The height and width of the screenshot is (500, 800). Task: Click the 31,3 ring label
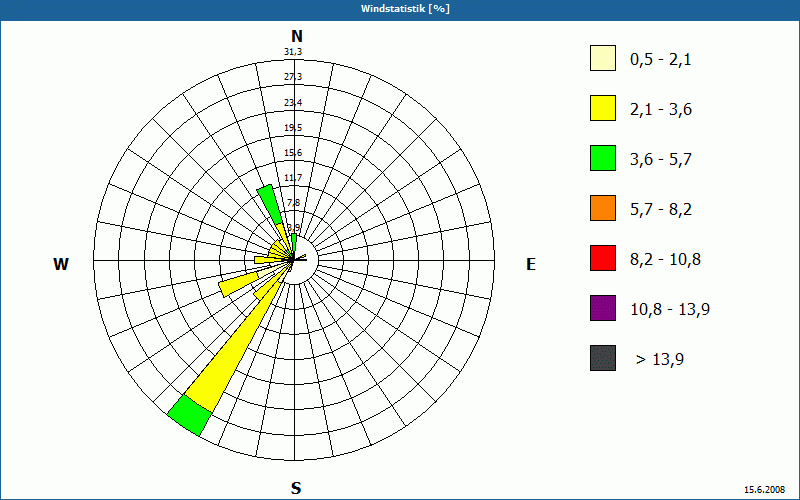(293, 52)
